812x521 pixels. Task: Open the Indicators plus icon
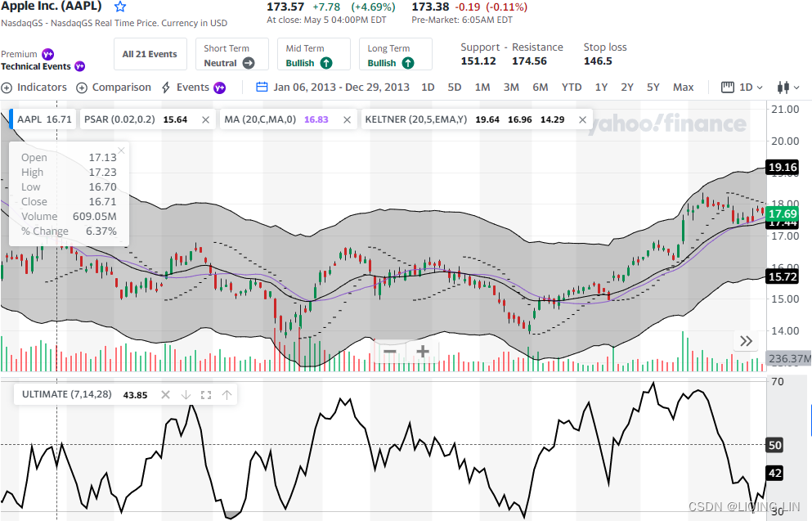(x=7, y=88)
